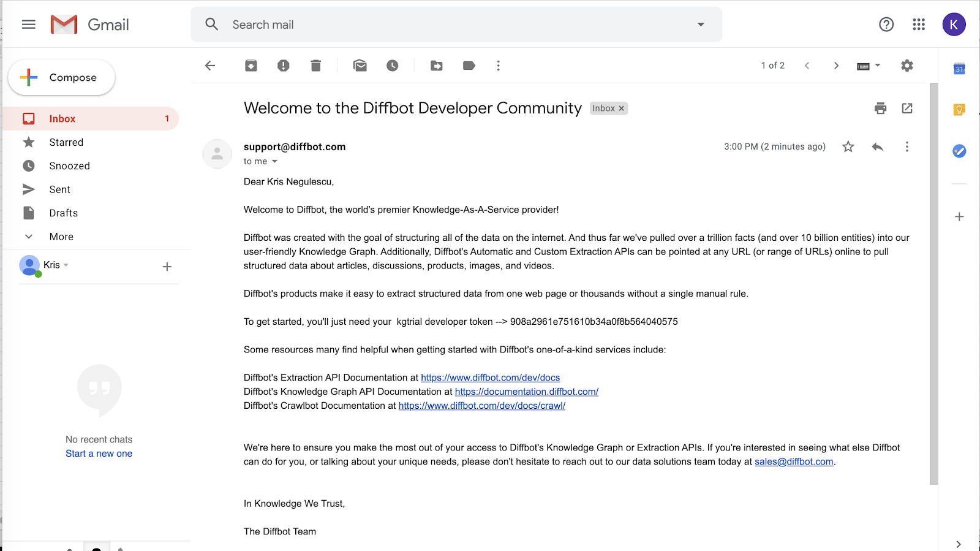Open the diffbot.com/dev/docs link

point(490,378)
